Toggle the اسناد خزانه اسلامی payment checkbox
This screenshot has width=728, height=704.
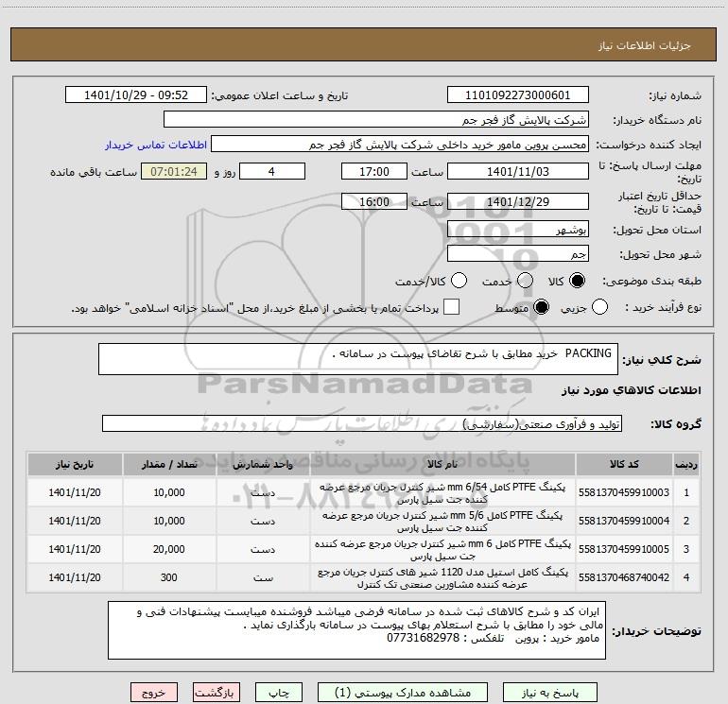(451, 307)
